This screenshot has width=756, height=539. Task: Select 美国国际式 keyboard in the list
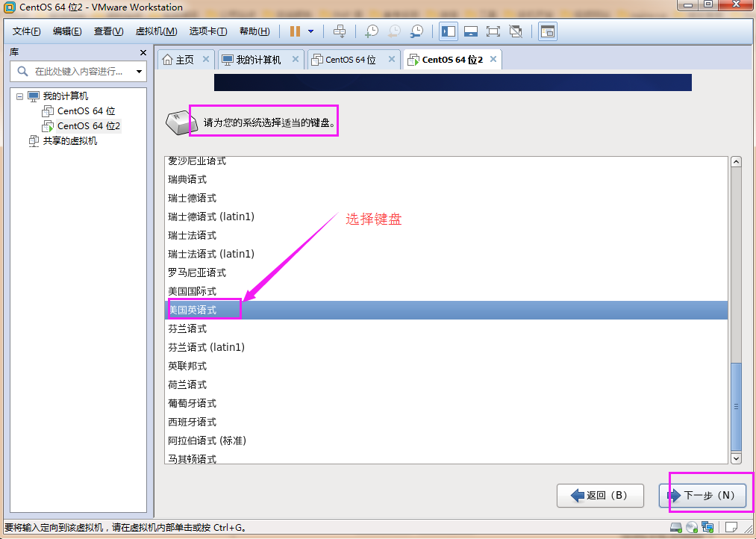point(193,291)
